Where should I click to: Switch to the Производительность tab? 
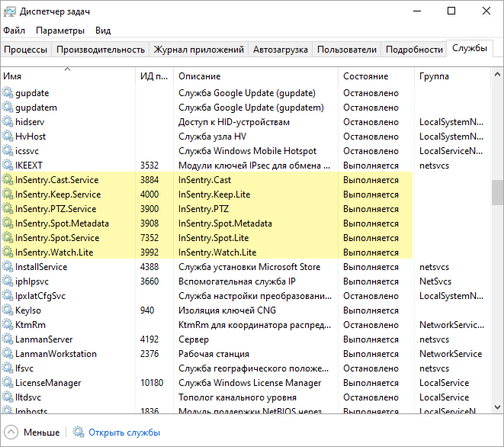[101, 50]
